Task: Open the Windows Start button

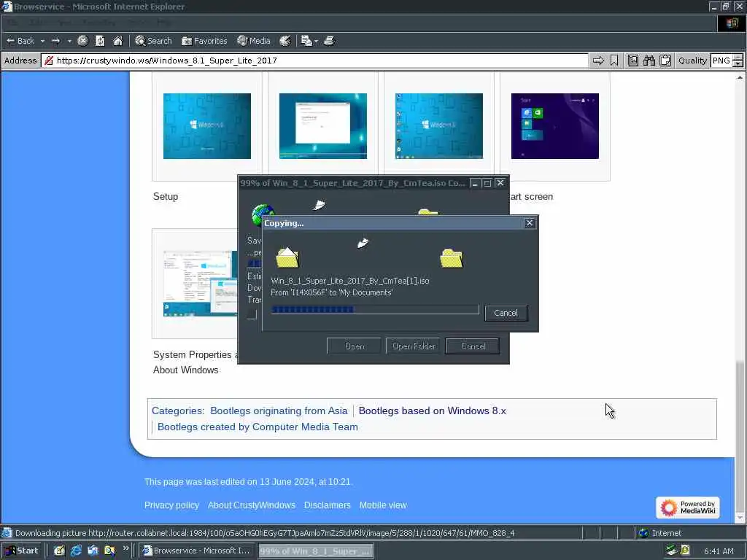Action: coord(22,551)
